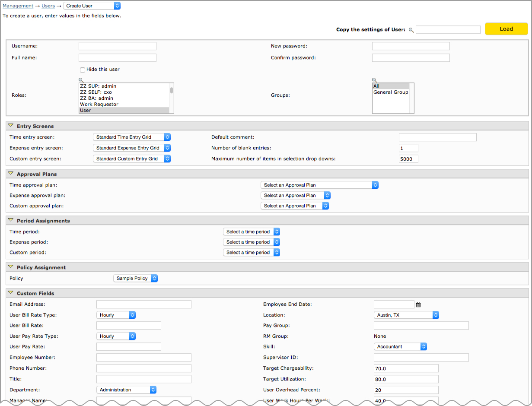Open the Department dropdown showing Administration
Viewport: 532px width, 406px height.
(127, 390)
